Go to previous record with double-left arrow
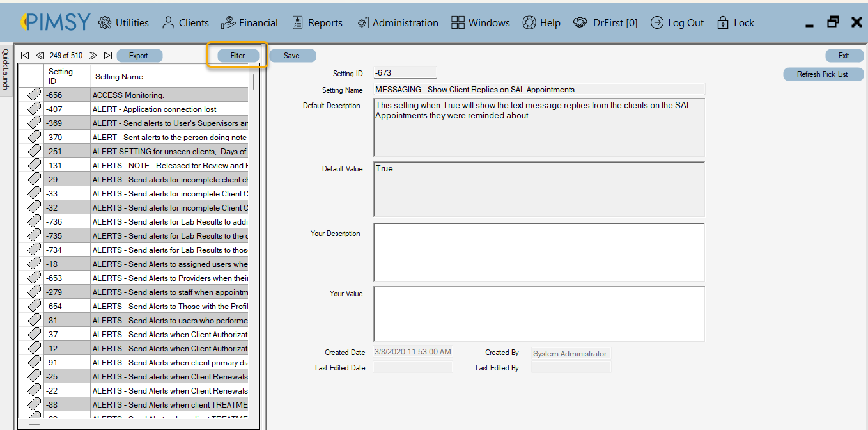 pos(40,55)
